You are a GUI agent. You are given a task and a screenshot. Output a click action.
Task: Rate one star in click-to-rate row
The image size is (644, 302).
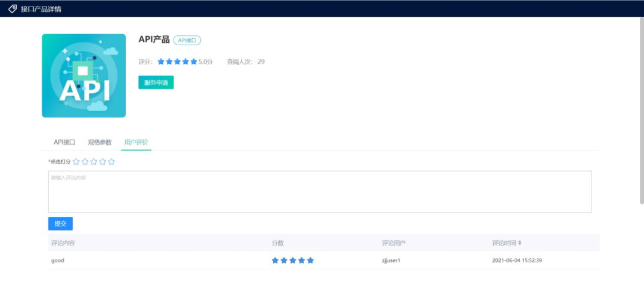76,161
